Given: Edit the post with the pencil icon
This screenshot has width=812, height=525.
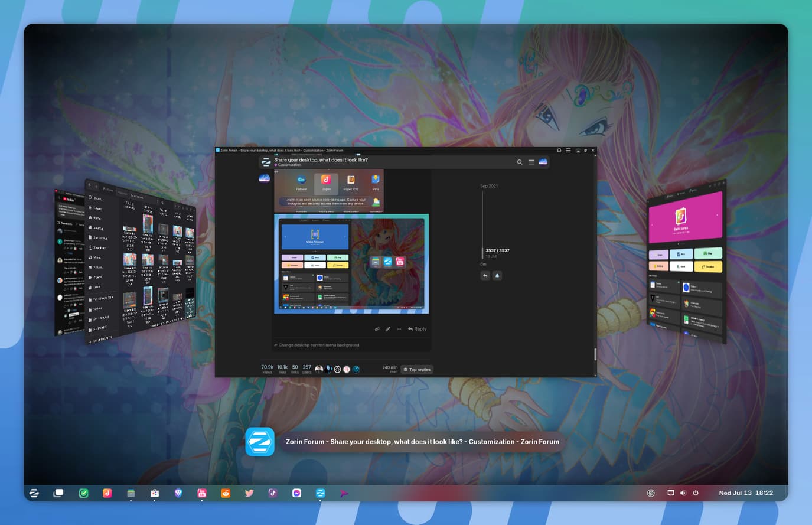Looking at the screenshot, I should (388, 329).
